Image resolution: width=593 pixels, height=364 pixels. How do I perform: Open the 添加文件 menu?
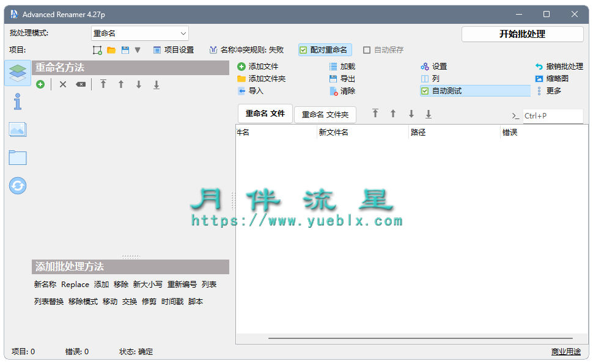[x=258, y=67]
